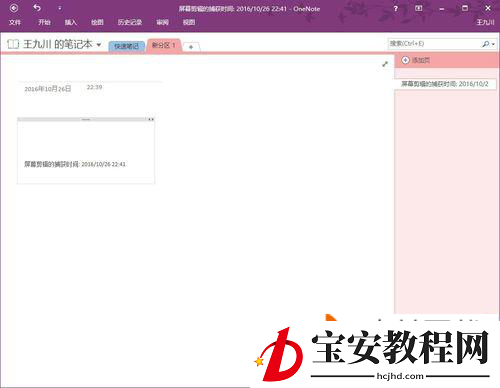Click the page time 22:39
Image resolution: width=500 pixels, height=388 pixels.
tap(94, 87)
